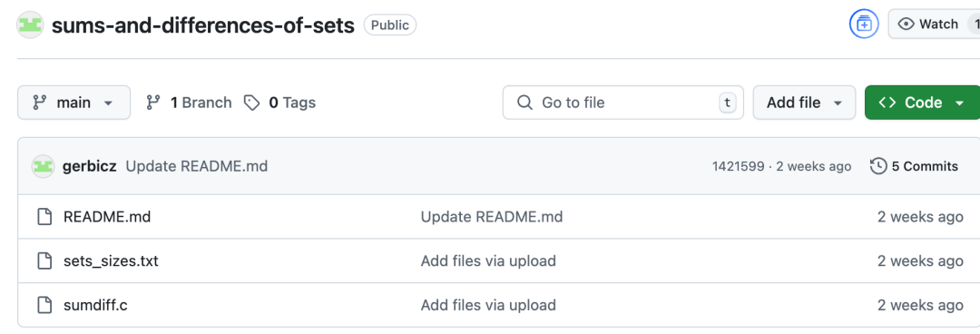Open commit hash 1421599
Image resolution: width=980 pixels, height=334 pixels.
738,166
